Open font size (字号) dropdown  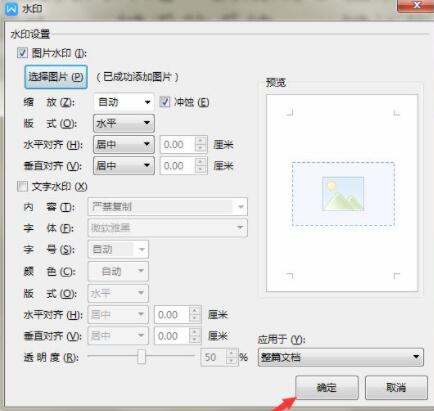[118, 249]
